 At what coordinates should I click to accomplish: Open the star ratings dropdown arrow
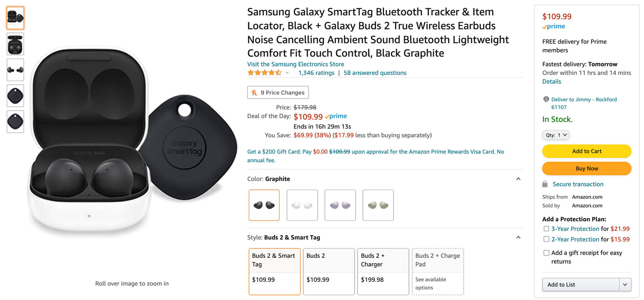287,73
